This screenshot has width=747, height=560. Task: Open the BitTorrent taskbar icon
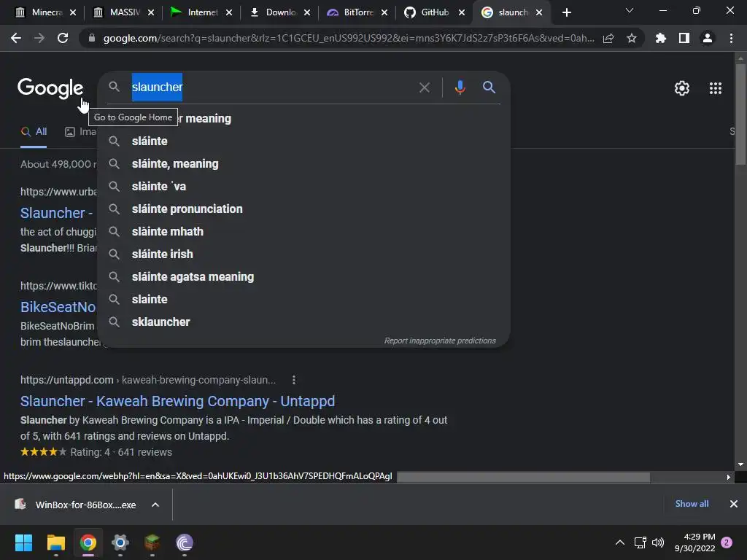tap(185, 542)
